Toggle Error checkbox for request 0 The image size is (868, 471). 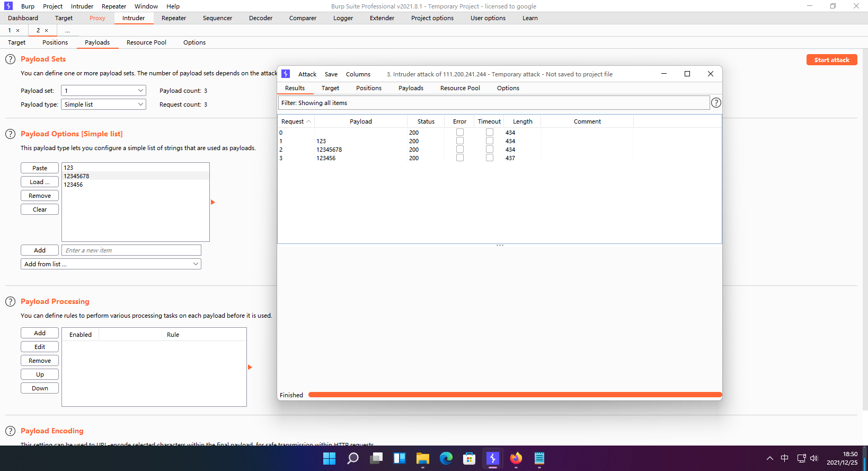pyautogui.click(x=460, y=133)
